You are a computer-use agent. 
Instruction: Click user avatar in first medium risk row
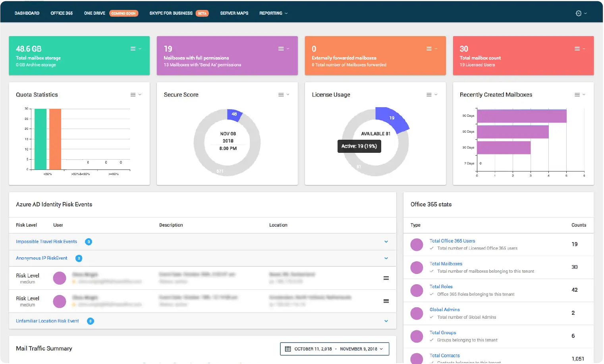click(60, 278)
